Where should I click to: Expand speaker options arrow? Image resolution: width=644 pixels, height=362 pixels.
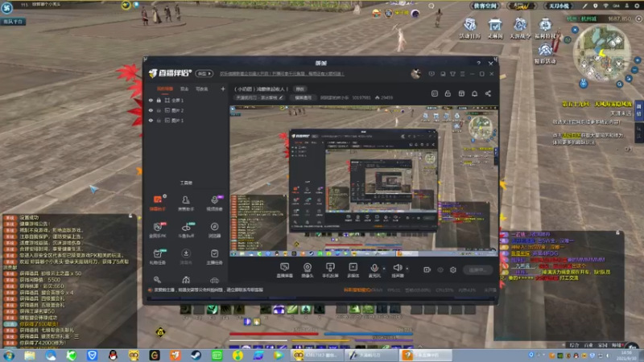coord(407,269)
